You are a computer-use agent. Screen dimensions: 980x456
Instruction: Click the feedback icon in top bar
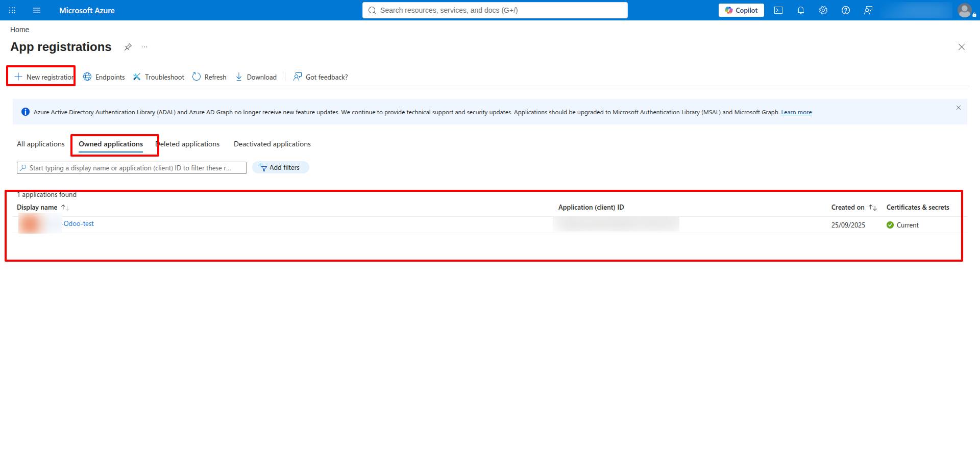click(x=868, y=10)
